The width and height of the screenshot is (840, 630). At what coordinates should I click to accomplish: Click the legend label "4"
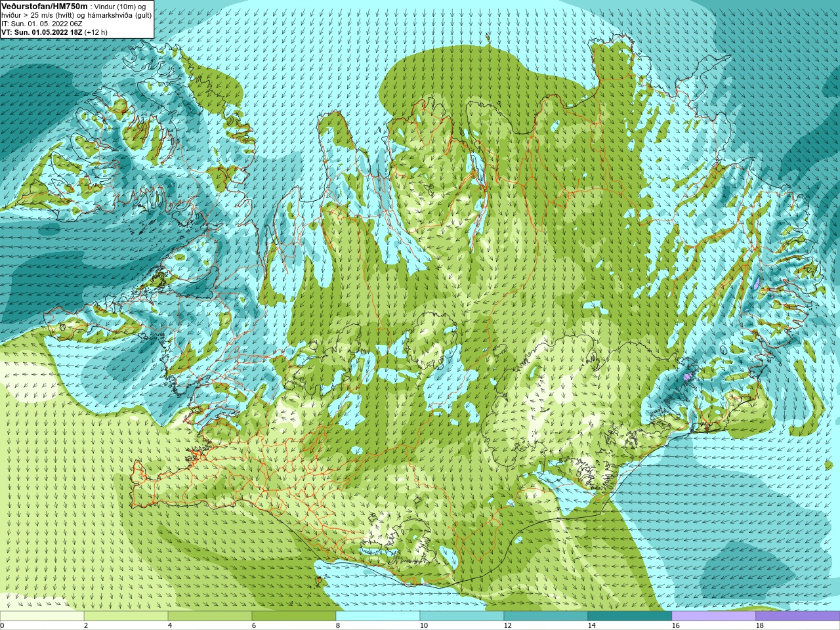170,625
